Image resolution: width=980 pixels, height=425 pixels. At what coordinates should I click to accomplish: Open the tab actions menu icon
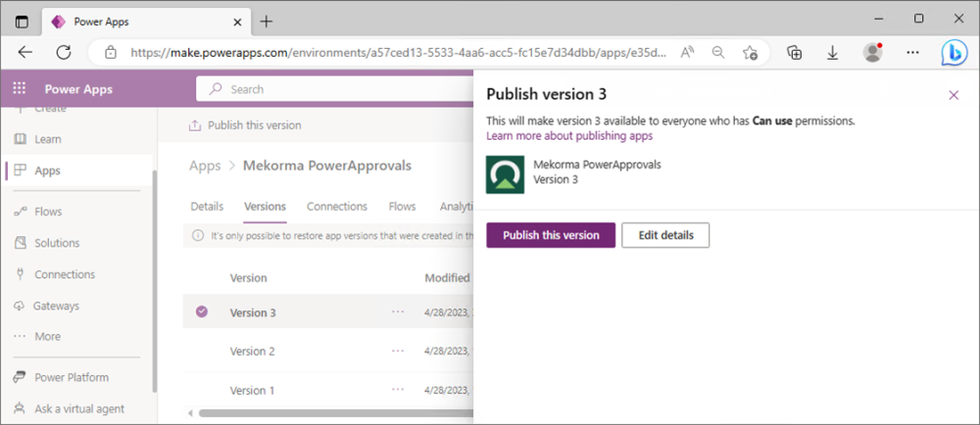(22, 22)
